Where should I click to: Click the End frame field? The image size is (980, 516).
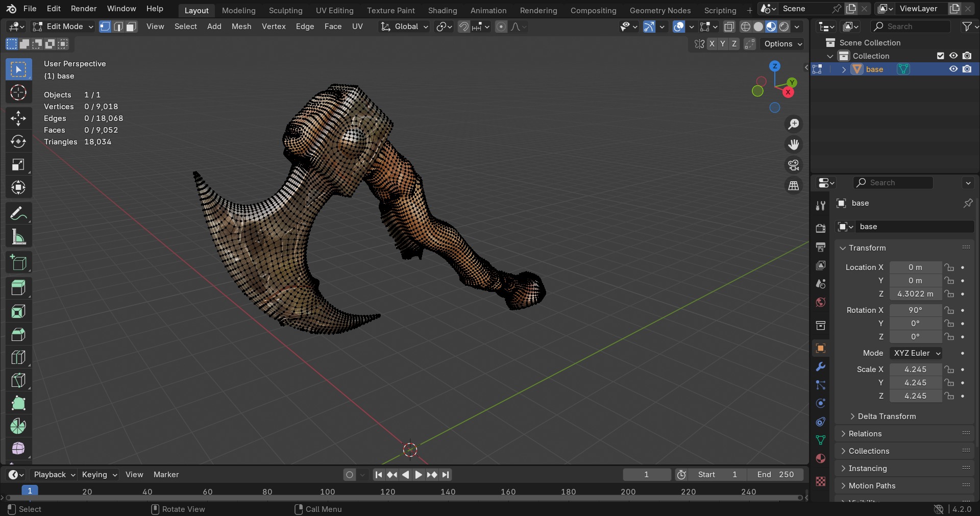tap(775, 475)
